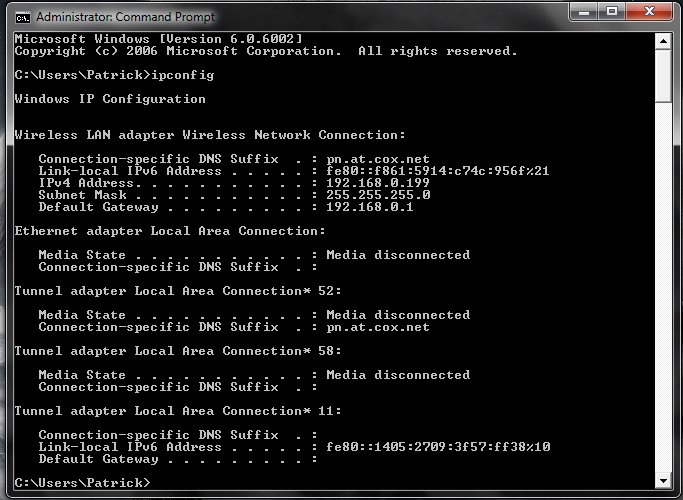Screen dimensions: 683x500
Task: Click 'Tunnel adapter Local Area Connection* 58:' line
Action: 178,351
